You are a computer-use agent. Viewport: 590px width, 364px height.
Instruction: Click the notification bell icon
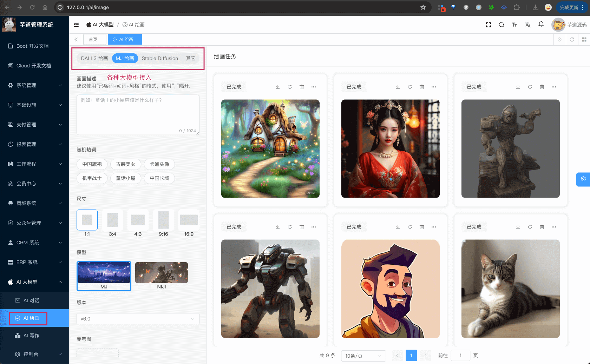541,25
